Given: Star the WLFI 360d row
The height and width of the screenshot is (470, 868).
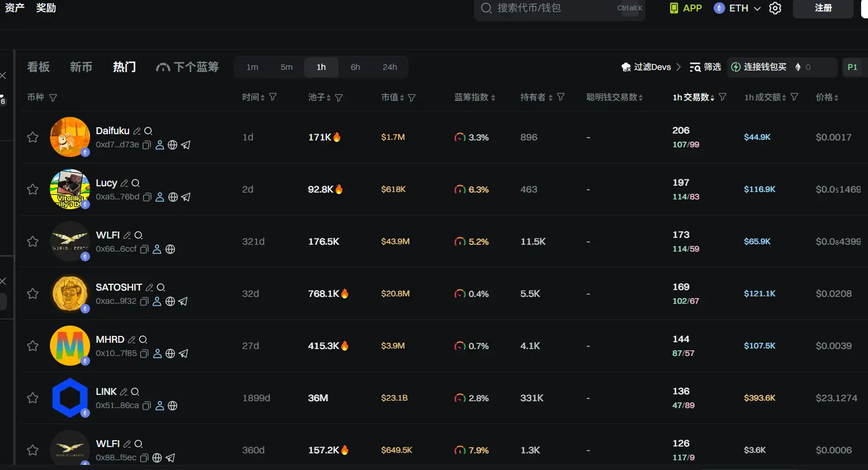Looking at the screenshot, I should [33, 450].
